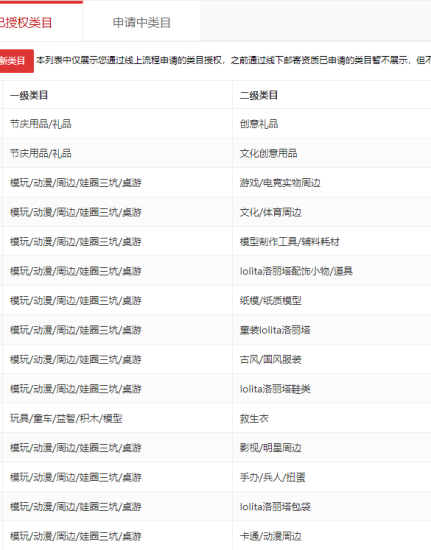Click the 文化创意用品 cell
The width and height of the screenshot is (431, 550).
click(x=269, y=153)
